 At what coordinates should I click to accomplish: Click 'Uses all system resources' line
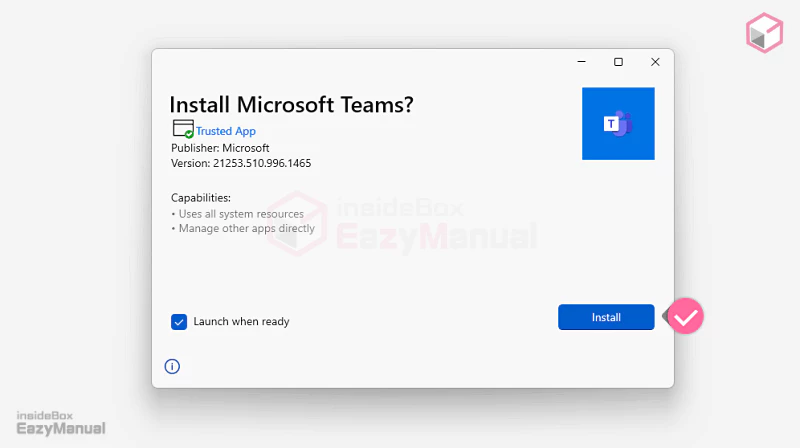tap(238, 214)
